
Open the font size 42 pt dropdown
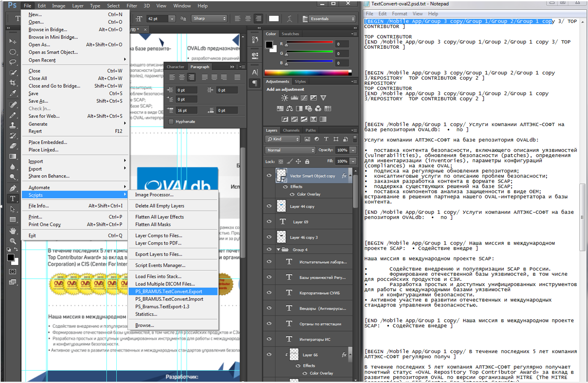(172, 19)
